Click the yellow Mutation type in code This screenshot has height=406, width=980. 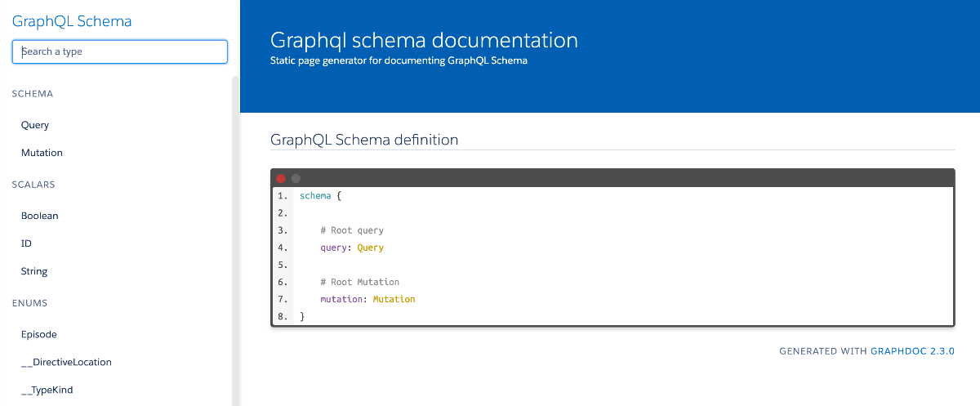394,299
